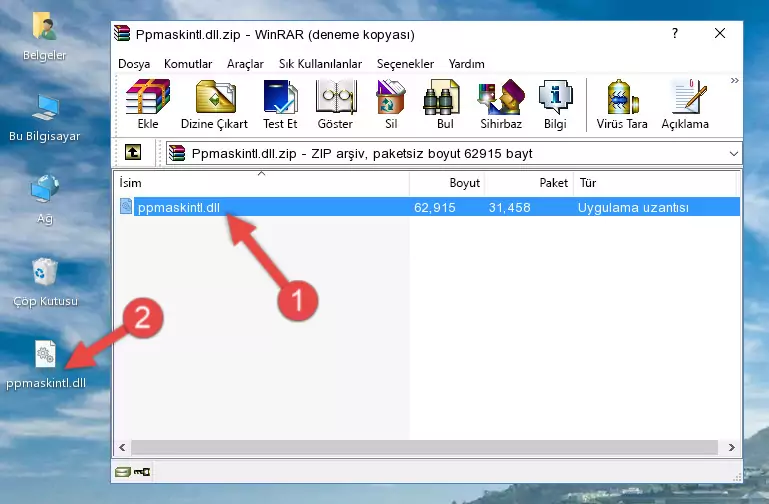
Task: Click the 31,458 packed size value
Action: [509, 207]
